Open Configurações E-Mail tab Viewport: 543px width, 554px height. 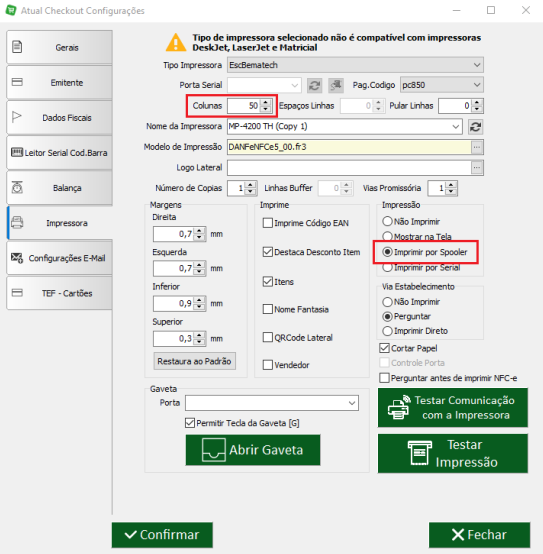[59, 258]
